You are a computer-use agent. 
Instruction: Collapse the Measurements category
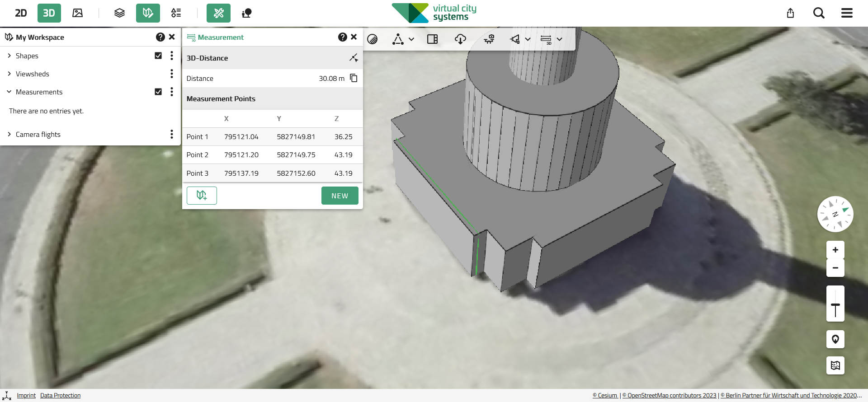tap(9, 92)
